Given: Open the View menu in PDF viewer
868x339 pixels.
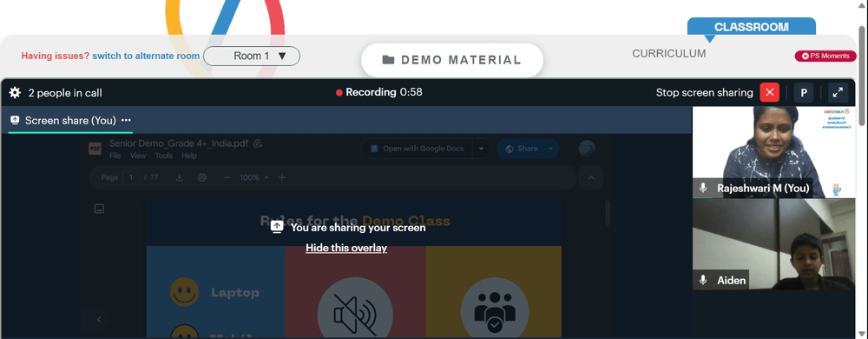Looking at the screenshot, I should click(138, 156).
